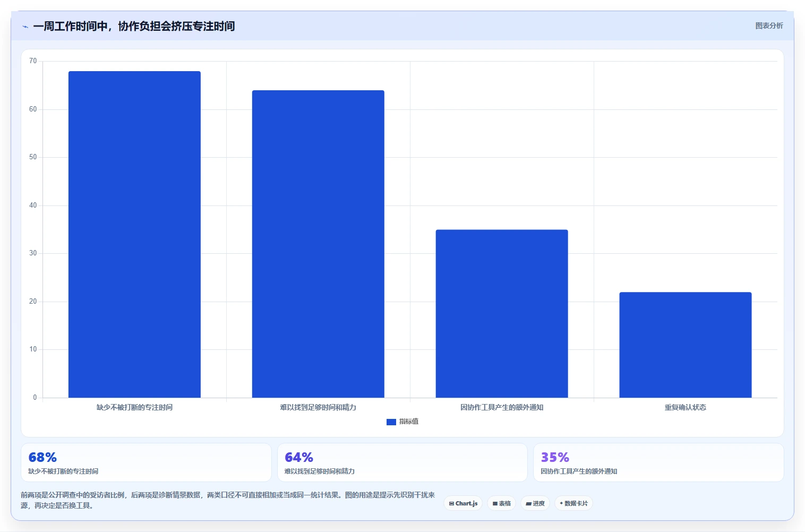Click the 缺少不被打断的专注时间 x-axis label
Image resolution: width=805 pixels, height=532 pixels.
tap(134, 407)
